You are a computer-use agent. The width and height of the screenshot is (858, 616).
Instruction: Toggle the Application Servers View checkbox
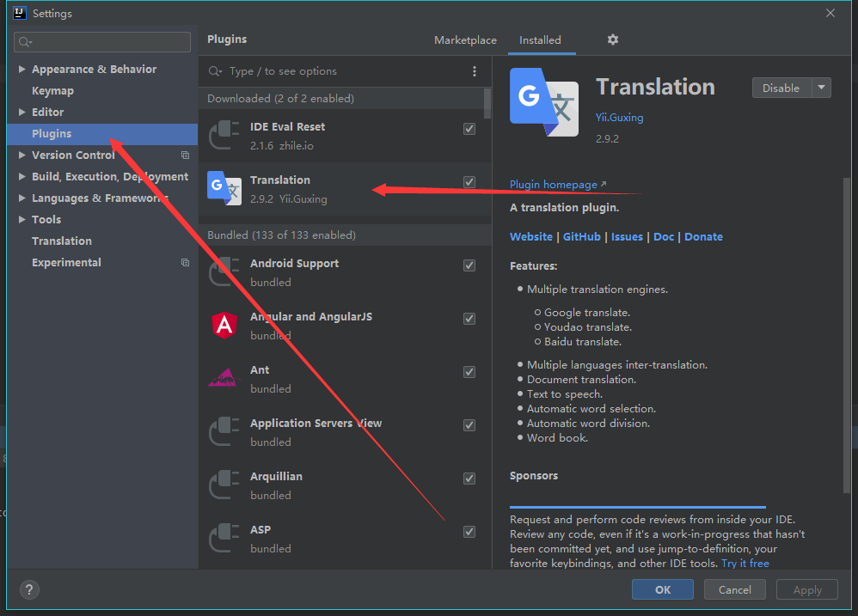click(469, 425)
